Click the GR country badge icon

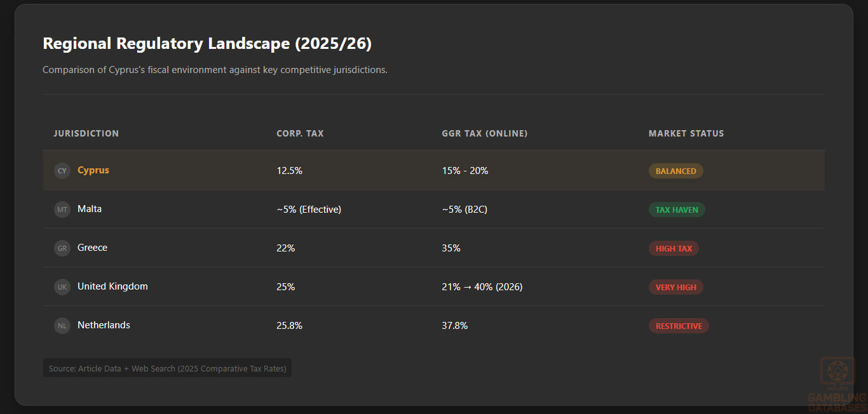click(x=62, y=248)
